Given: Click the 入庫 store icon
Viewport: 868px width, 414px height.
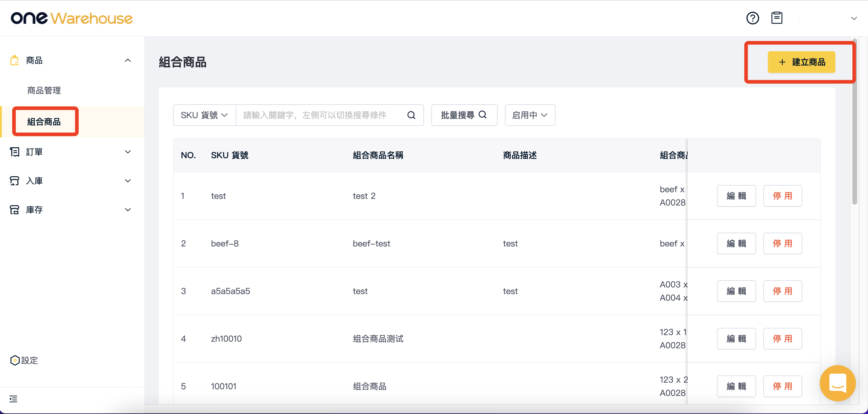Looking at the screenshot, I should coord(14,181).
